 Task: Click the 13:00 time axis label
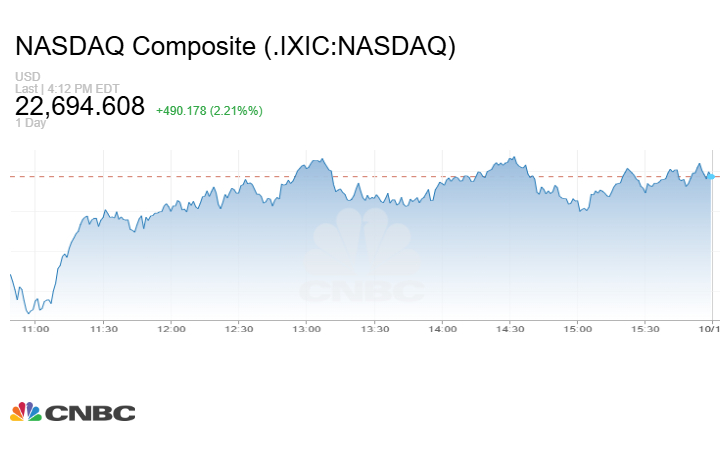pos(307,328)
